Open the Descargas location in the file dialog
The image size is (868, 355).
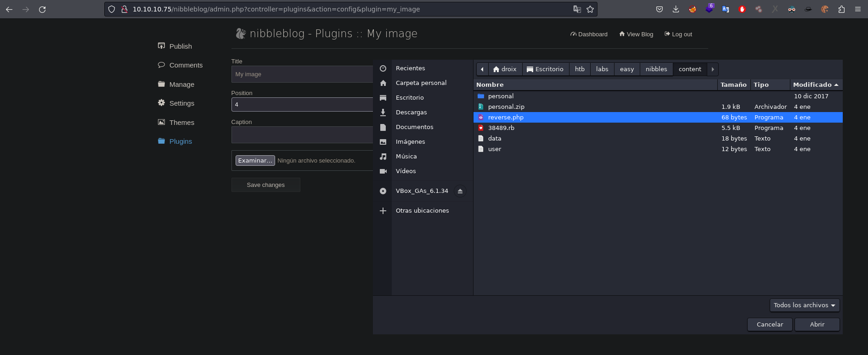click(411, 113)
